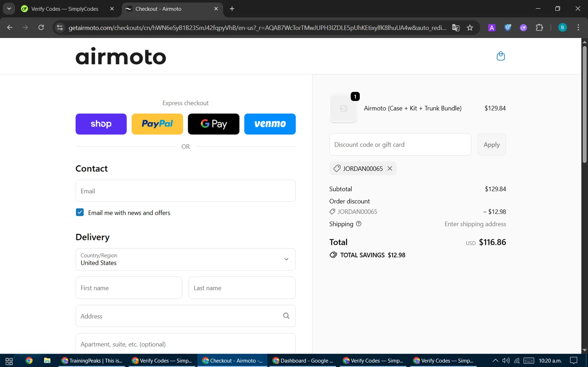Reload the checkout page
Viewport: 588px width, 367px height.
[41, 27]
